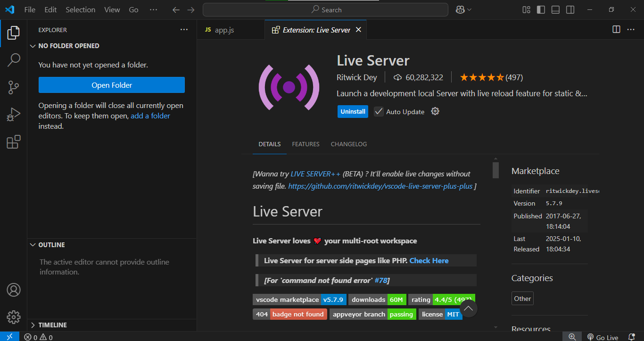This screenshot has width=644, height=341.
Task: Open the Copilot chat icon
Action: click(460, 9)
